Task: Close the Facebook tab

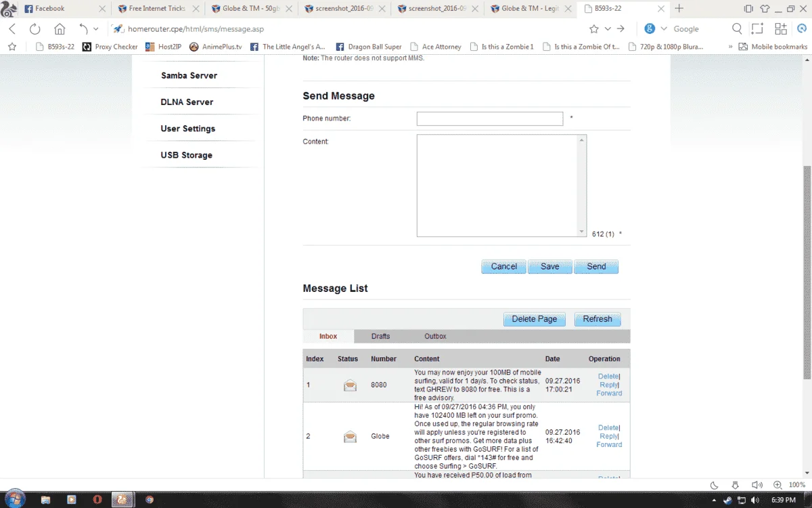Action: [x=101, y=9]
